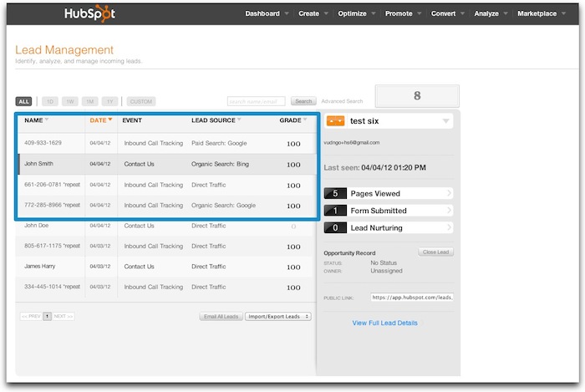Click John Doe's grade value 0

point(293,227)
